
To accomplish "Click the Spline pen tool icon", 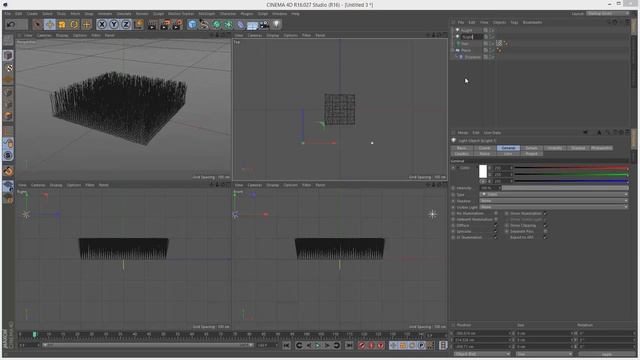I will pyautogui.click(x=204, y=24).
